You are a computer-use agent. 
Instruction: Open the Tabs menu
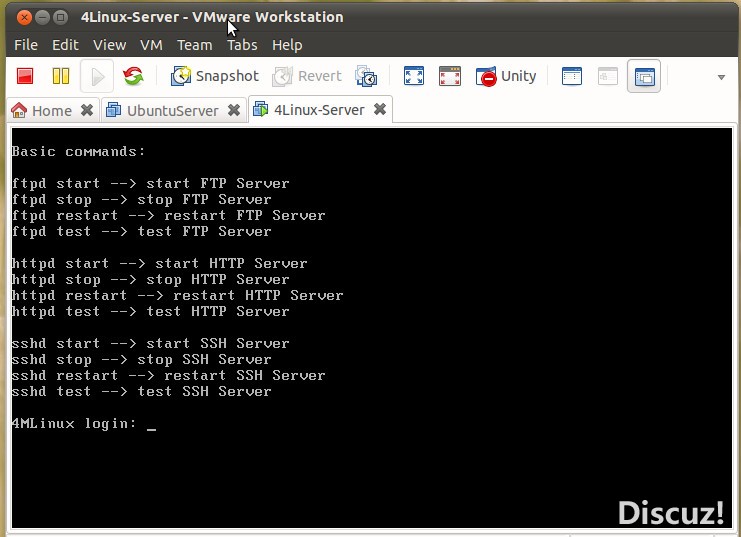pyautogui.click(x=242, y=45)
